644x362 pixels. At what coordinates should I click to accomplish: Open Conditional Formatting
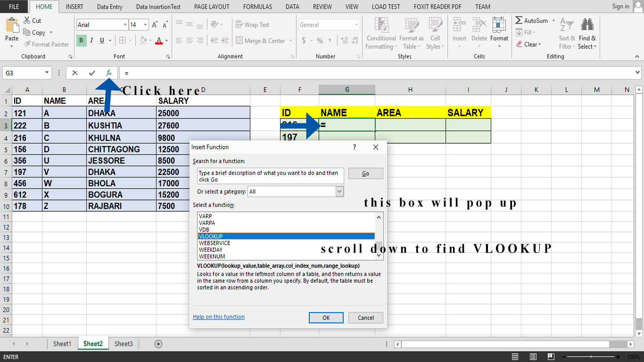381,33
